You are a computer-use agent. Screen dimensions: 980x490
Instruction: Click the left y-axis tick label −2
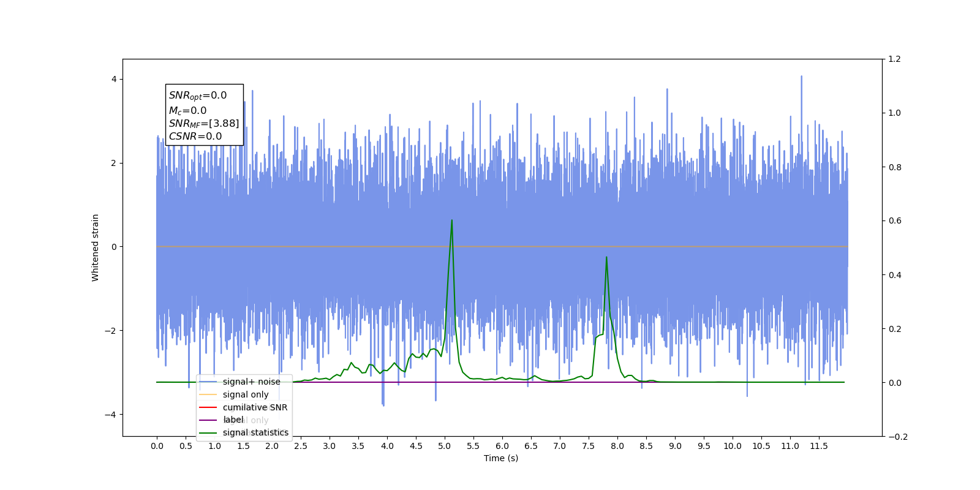click(110, 331)
